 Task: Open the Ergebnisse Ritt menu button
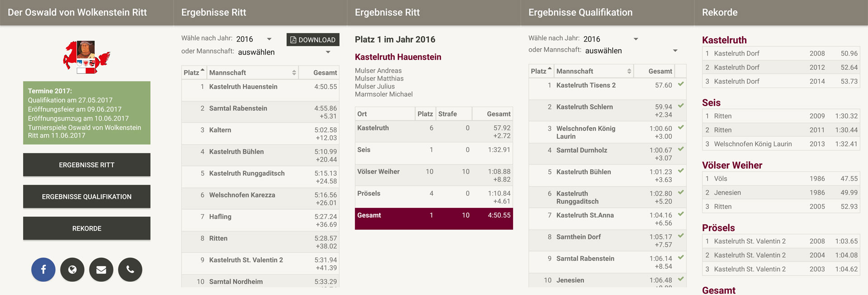tap(87, 165)
